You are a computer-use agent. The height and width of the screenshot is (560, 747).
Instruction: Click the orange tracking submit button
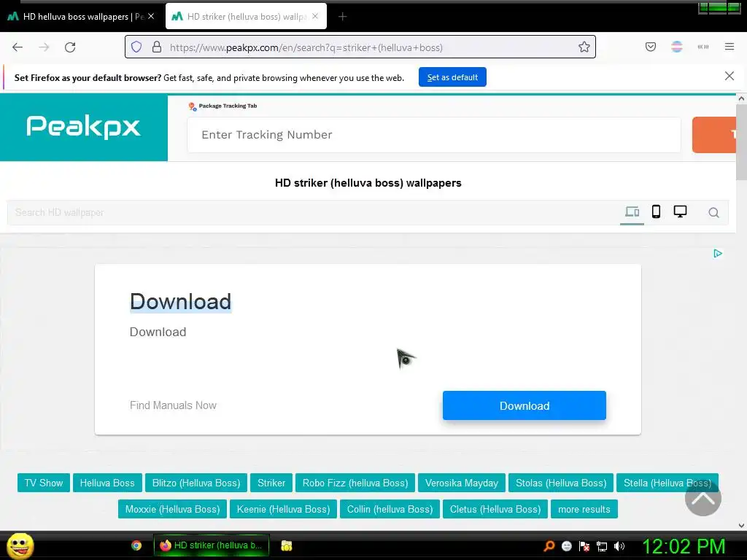[714, 135]
